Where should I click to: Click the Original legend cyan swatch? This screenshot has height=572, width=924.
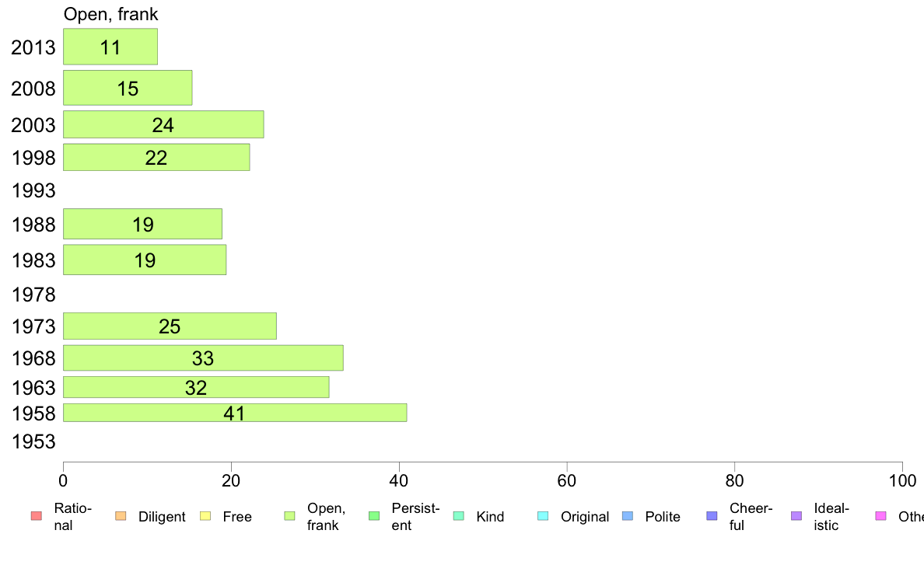[x=543, y=516]
